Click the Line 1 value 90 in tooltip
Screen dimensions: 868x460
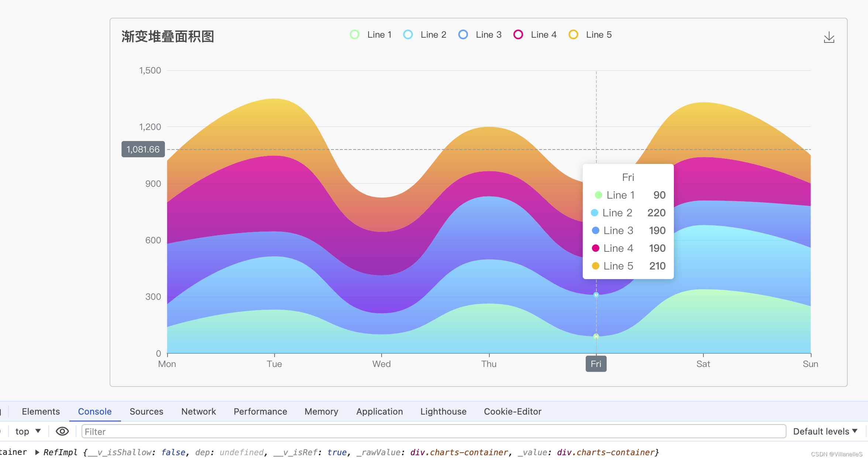pos(659,195)
